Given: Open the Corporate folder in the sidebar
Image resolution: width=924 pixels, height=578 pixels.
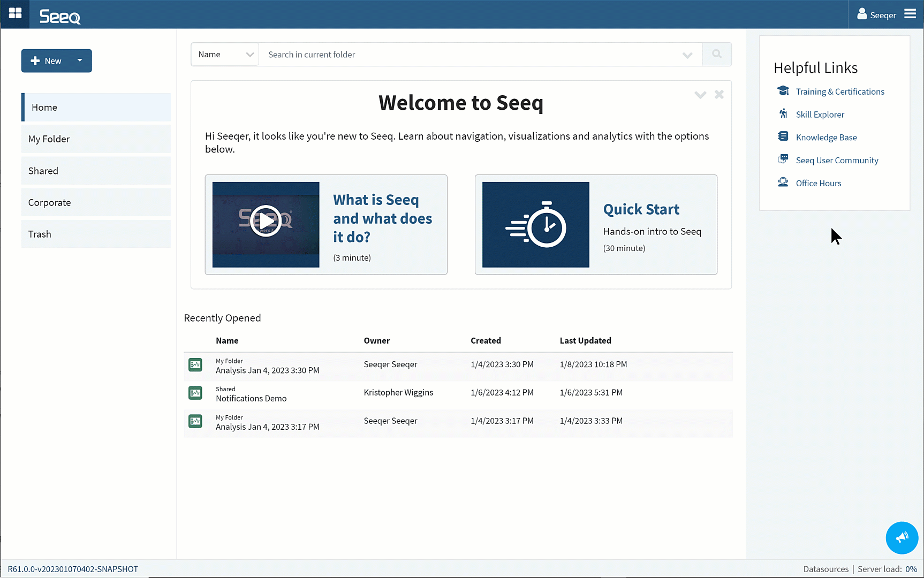Looking at the screenshot, I should click(x=96, y=202).
